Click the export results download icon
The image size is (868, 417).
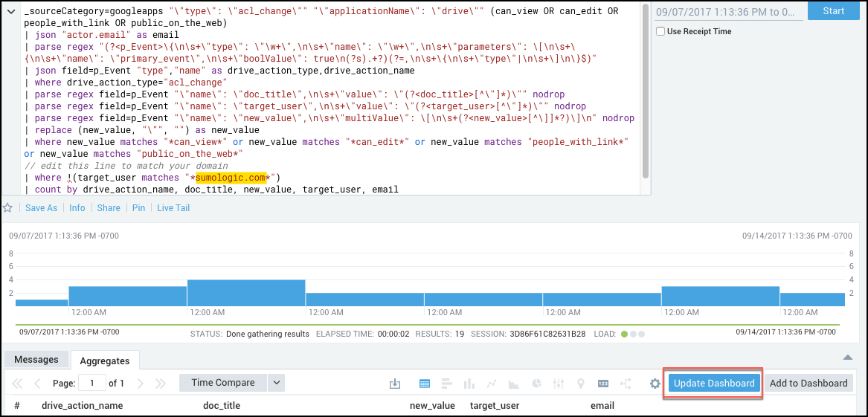coord(395,384)
